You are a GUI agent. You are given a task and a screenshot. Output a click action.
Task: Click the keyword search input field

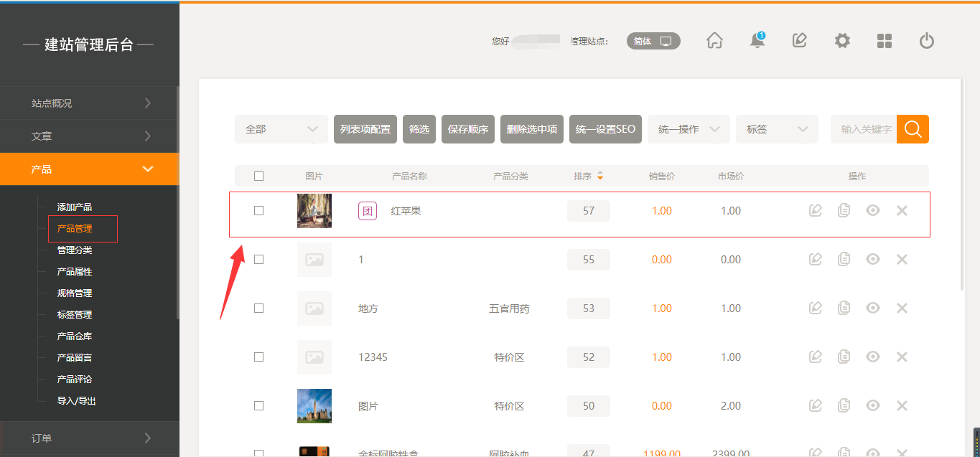[x=864, y=129]
